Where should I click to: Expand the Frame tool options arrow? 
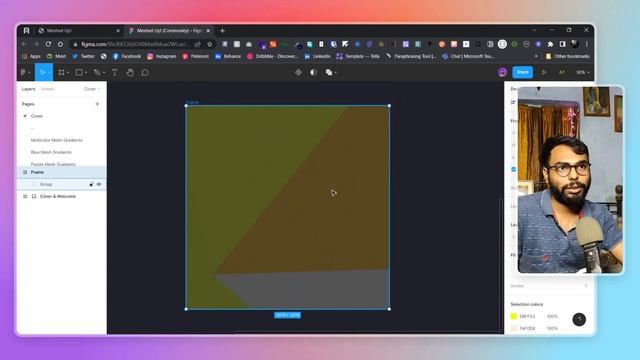(68, 73)
